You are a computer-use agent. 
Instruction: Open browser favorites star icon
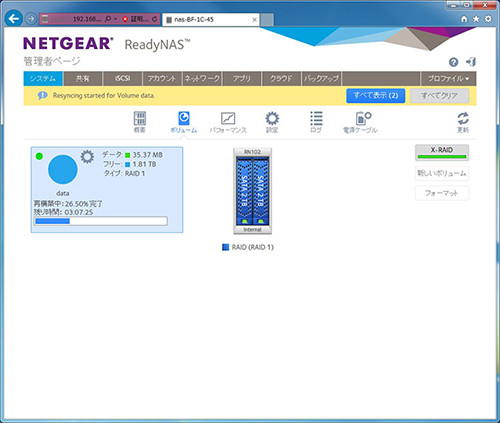tap(476, 19)
